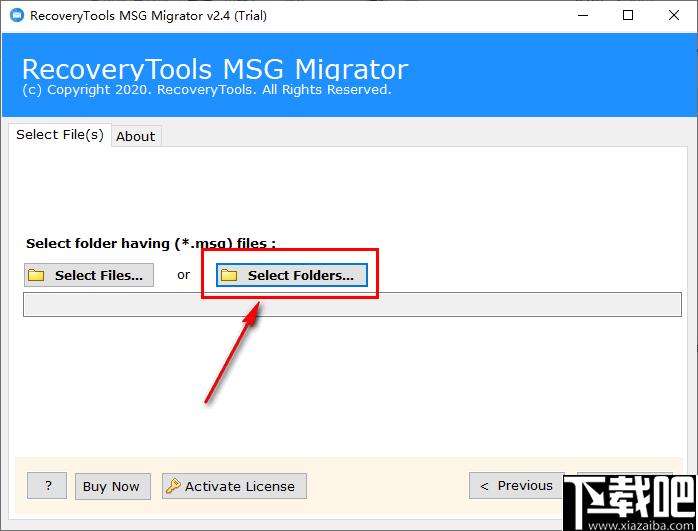Viewport: 698px width, 531px height.
Task: Click the RecoveryTools MSG Migrator banner title
Action: [x=215, y=69]
